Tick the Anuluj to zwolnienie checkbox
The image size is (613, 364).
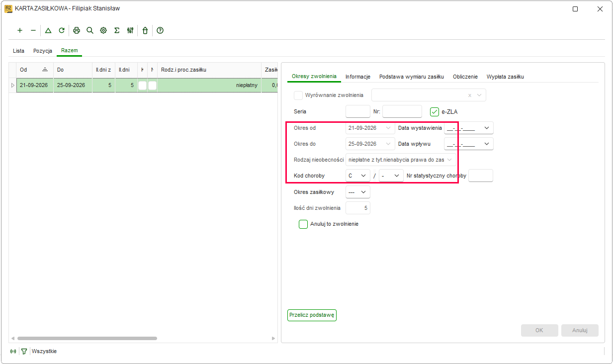coord(303,224)
